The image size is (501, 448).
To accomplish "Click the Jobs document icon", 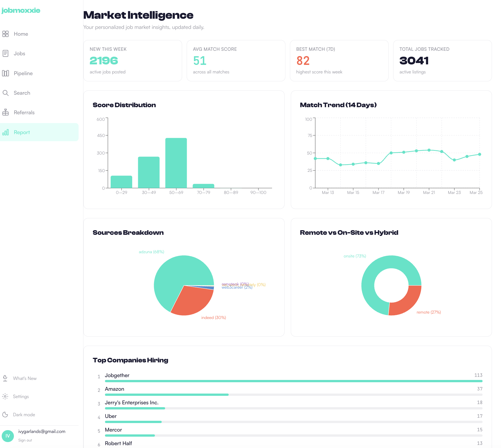I will 5,54.
